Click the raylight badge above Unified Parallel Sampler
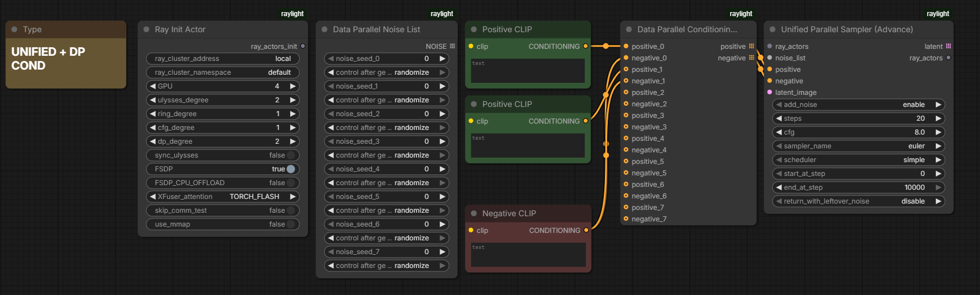The height and width of the screenshot is (295, 980). tap(938, 14)
